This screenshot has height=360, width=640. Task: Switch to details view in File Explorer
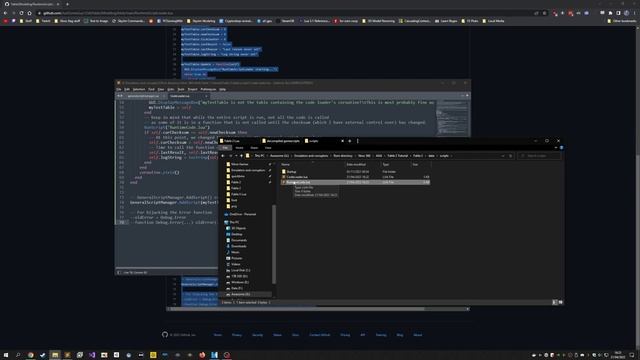(554, 302)
